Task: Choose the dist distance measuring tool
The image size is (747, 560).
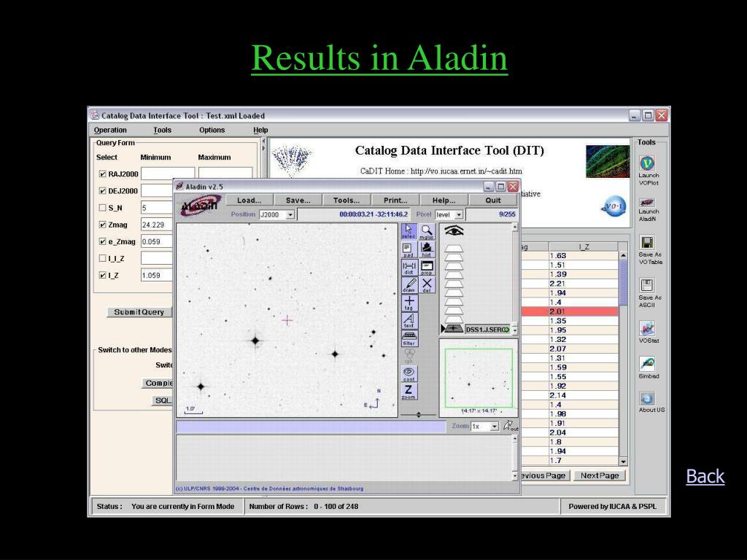Action: tap(409, 268)
